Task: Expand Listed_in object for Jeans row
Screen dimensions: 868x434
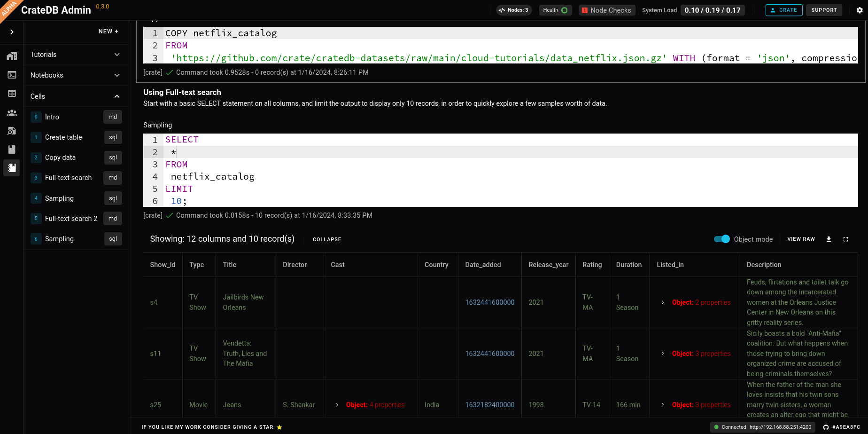Action: 663,405
